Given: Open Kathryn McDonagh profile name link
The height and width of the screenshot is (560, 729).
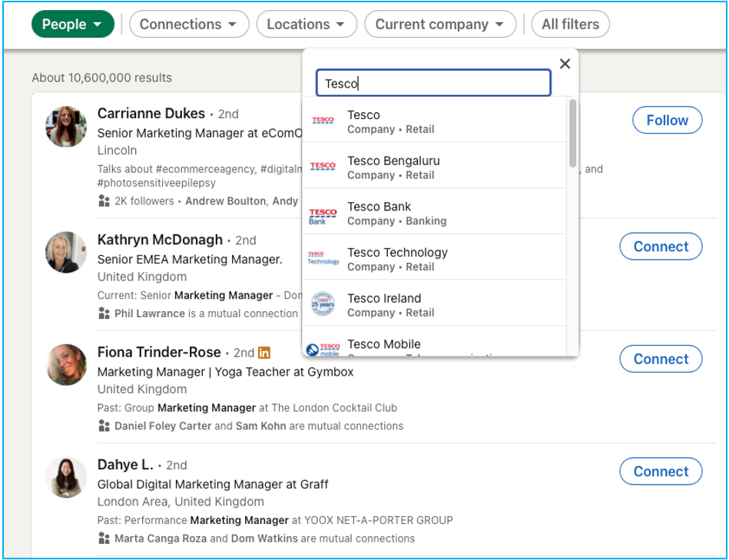Looking at the screenshot, I should point(160,240).
